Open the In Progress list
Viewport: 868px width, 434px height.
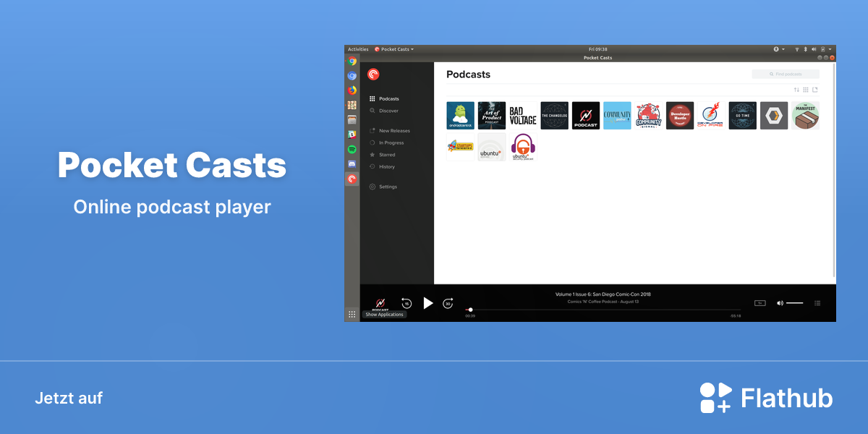point(386,142)
